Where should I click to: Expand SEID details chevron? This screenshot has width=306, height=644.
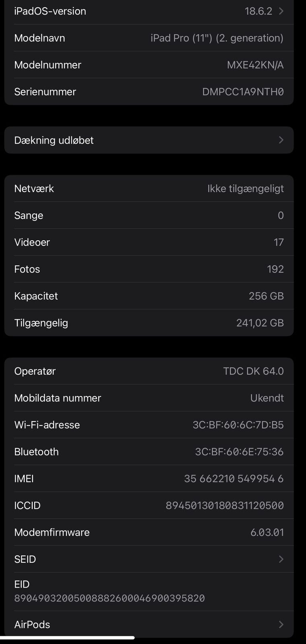[x=281, y=559]
